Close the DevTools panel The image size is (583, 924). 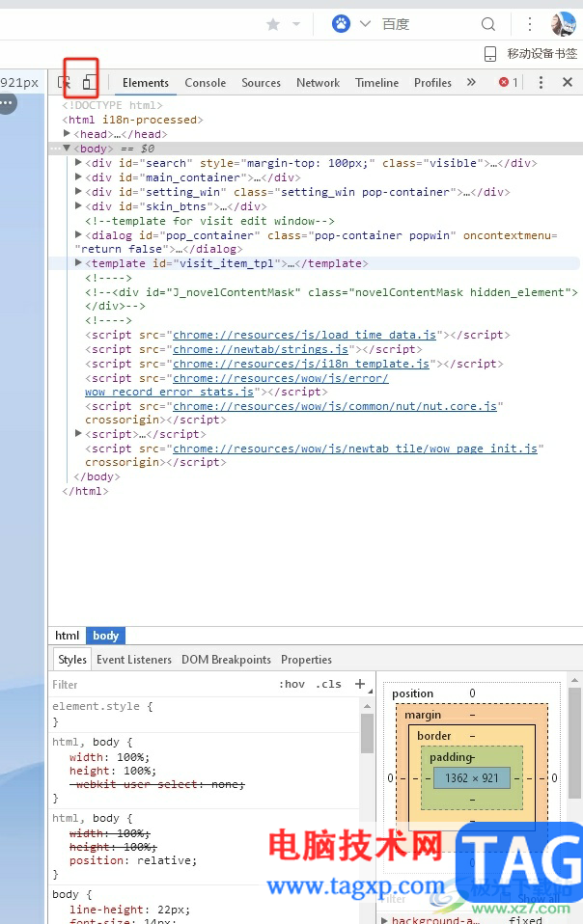click(568, 83)
